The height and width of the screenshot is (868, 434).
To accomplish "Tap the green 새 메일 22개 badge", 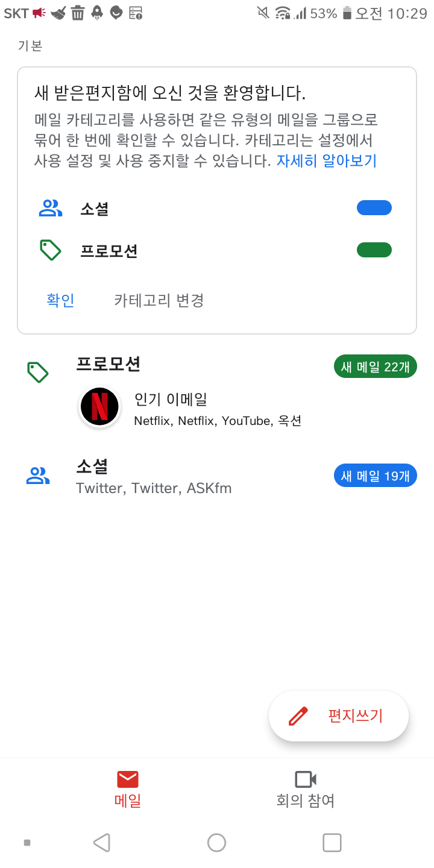I will (375, 366).
